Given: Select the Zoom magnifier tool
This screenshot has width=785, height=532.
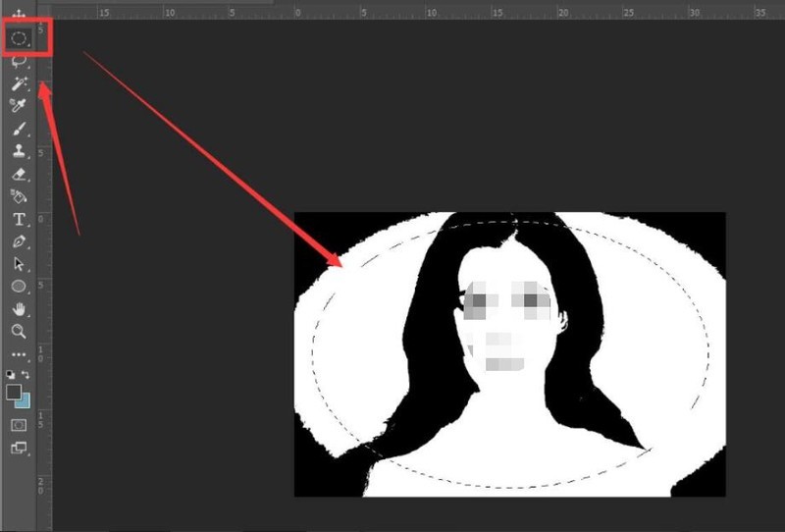Looking at the screenshot, I should [19, 332].
